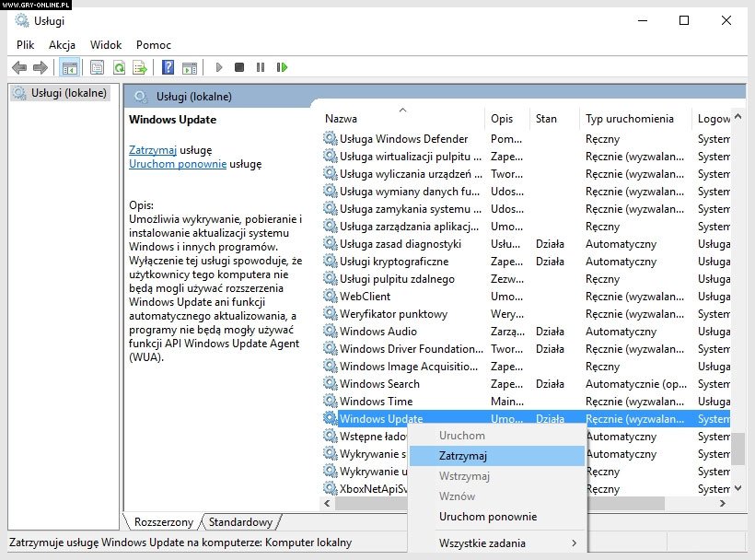Open the Pomoc menu

(x=154, y=45)
